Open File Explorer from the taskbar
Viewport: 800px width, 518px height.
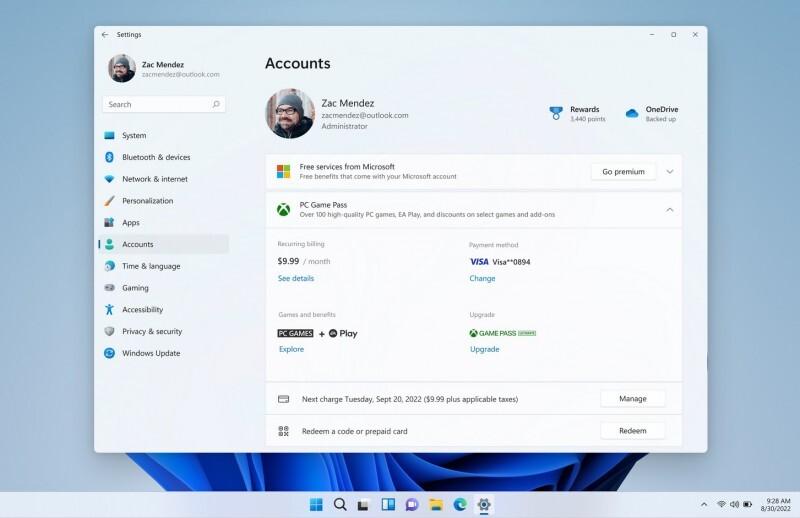(436, 505)
